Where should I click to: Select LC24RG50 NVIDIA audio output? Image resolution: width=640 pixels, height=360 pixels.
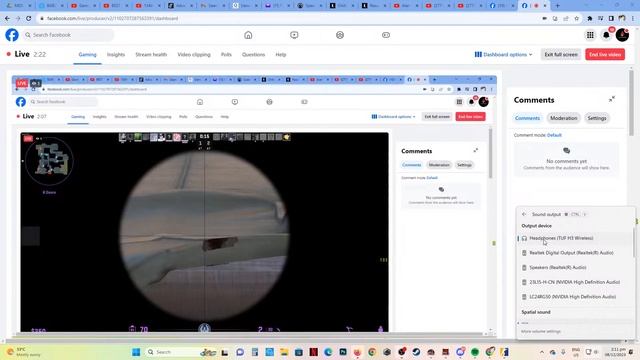(575, 297)
